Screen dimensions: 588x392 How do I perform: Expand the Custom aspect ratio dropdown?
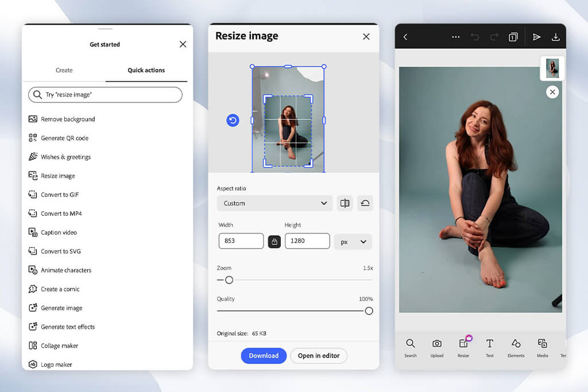[274, 203]
